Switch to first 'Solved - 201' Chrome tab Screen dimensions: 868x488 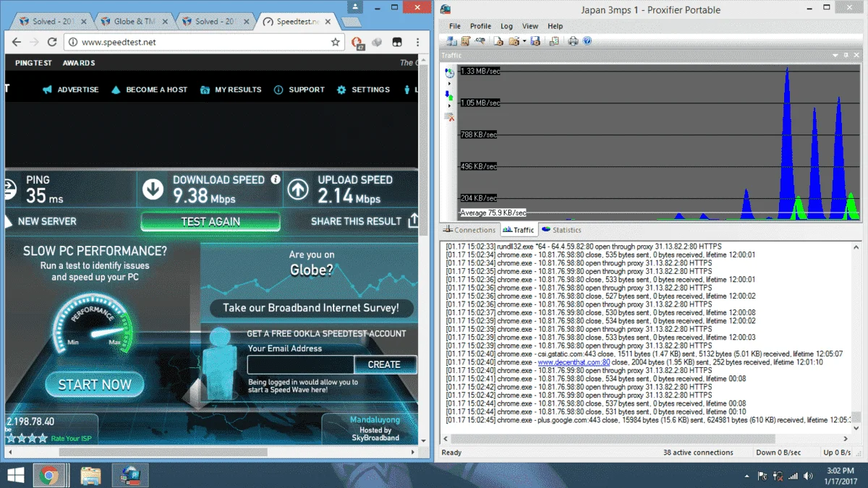[x=51, y=22]
